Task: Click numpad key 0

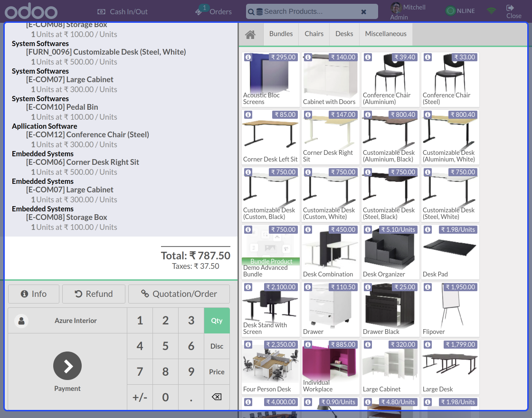Action: click(x=166, y=397)
